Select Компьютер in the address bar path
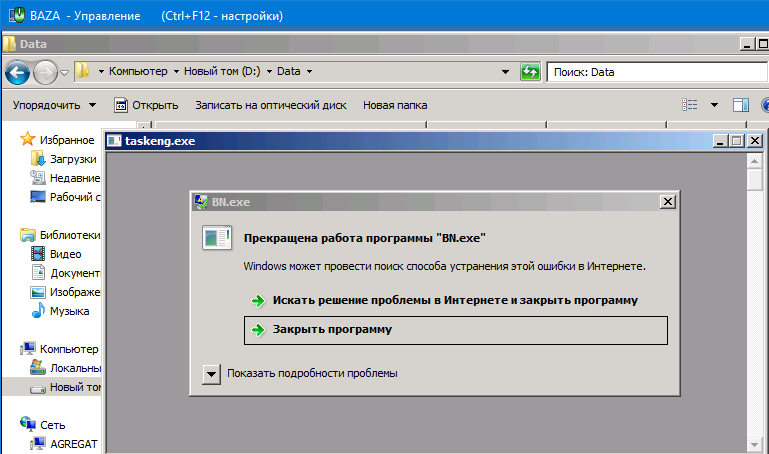Image resolution: width=769 pixels, height=454 pixels. (138, 71)
